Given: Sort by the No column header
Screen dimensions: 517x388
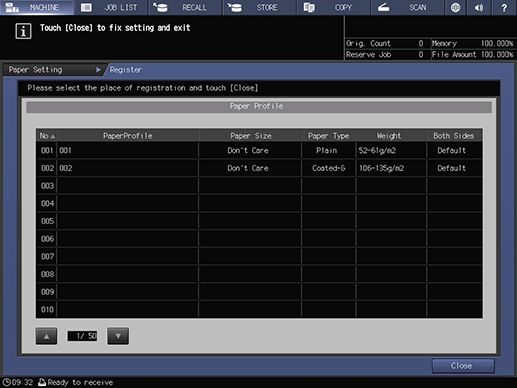Looking at the screenshot, I should click(47, 136).
